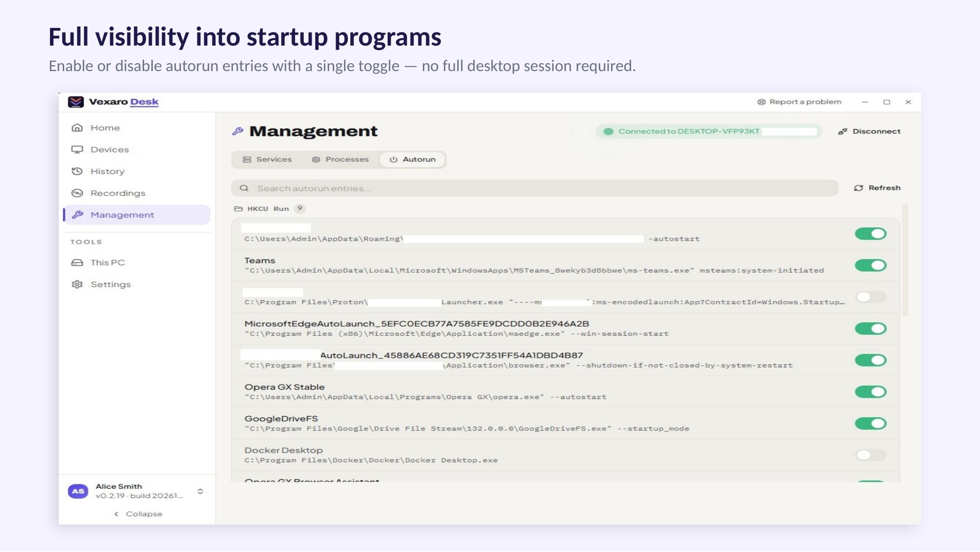Open Home via its house icon
980x552 pixels.
pyautogui.click(x=77, y=127)
